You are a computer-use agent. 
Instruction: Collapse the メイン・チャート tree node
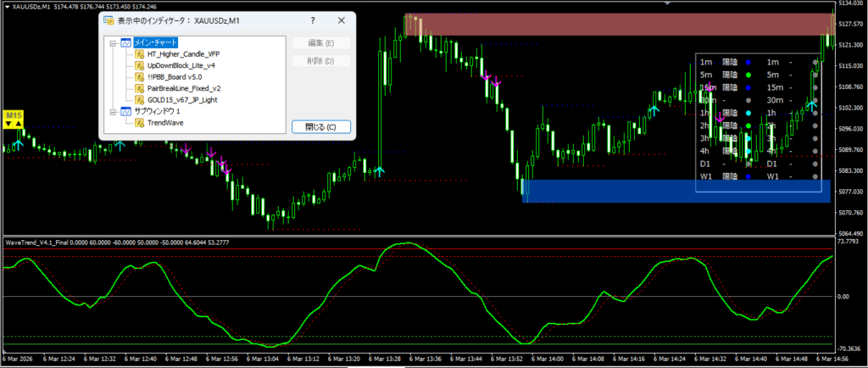pos(113,42)
